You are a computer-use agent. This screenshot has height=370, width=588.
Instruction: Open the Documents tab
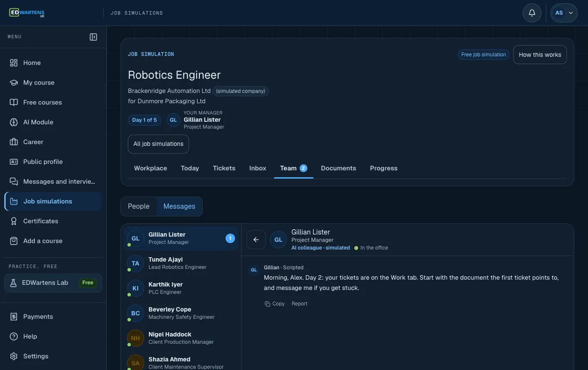(338, 168)
